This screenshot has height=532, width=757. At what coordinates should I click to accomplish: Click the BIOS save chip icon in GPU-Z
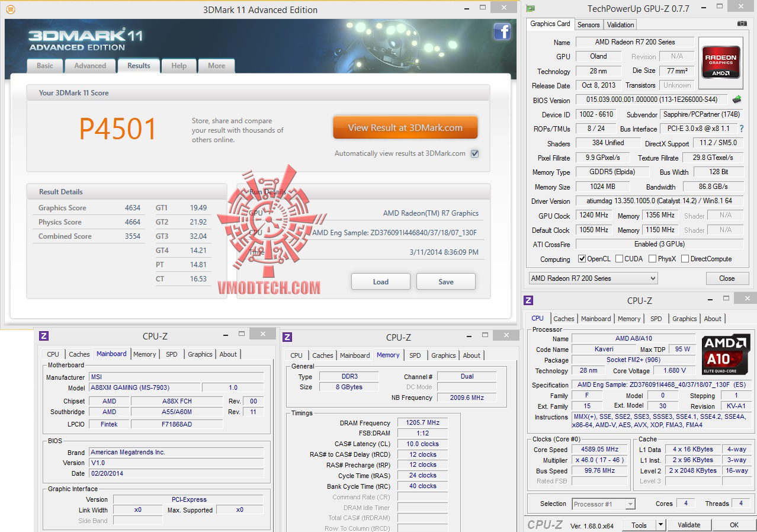(737, 100)
